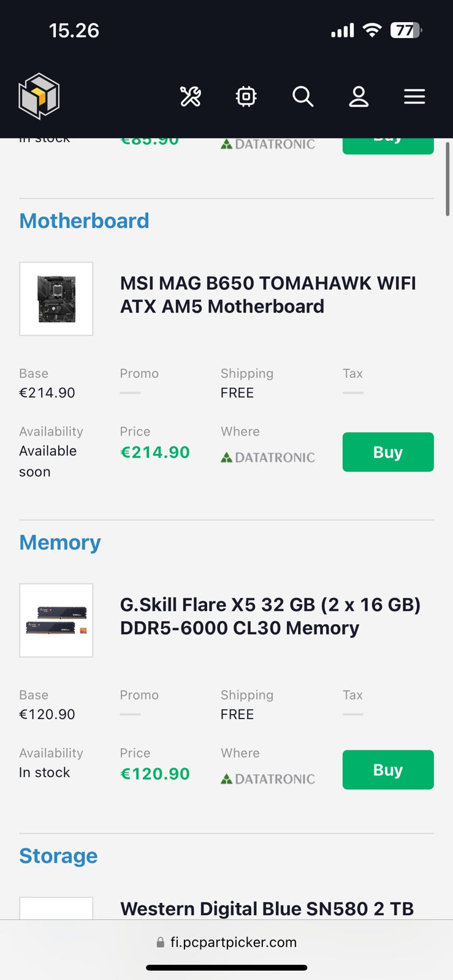The width and height of the screenshot is (453, 980).
Task: Buy the G.Skill memory for €120.90
Action: point(388,770)
